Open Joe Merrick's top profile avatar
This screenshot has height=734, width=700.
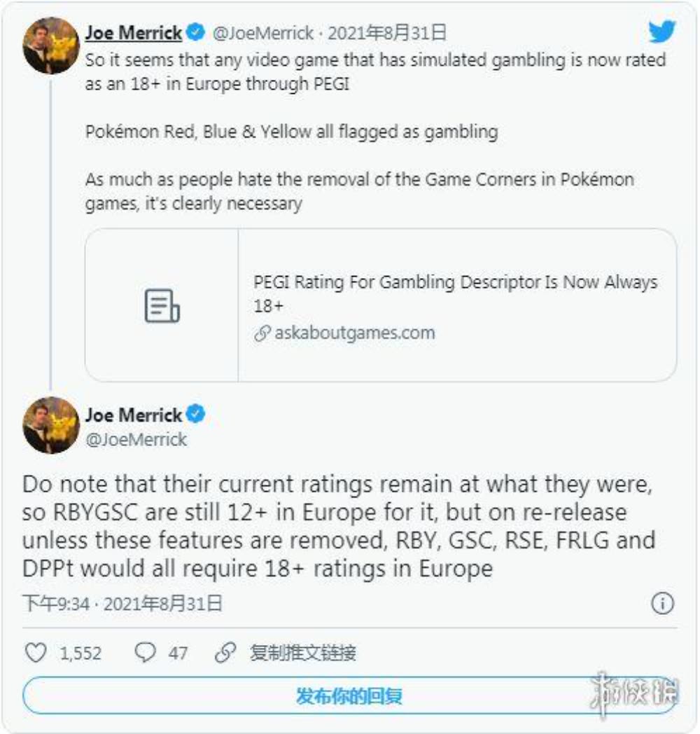[x=50, y=46]
